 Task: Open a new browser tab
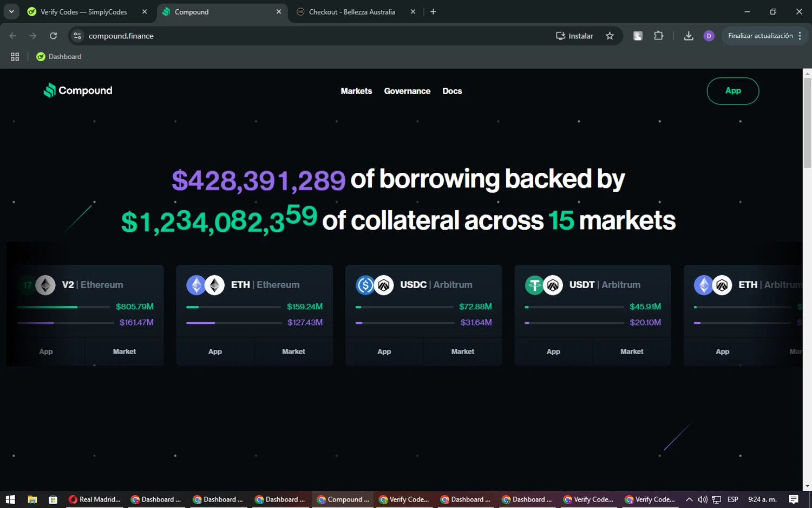pyautogui.click(x=433, y=12)
